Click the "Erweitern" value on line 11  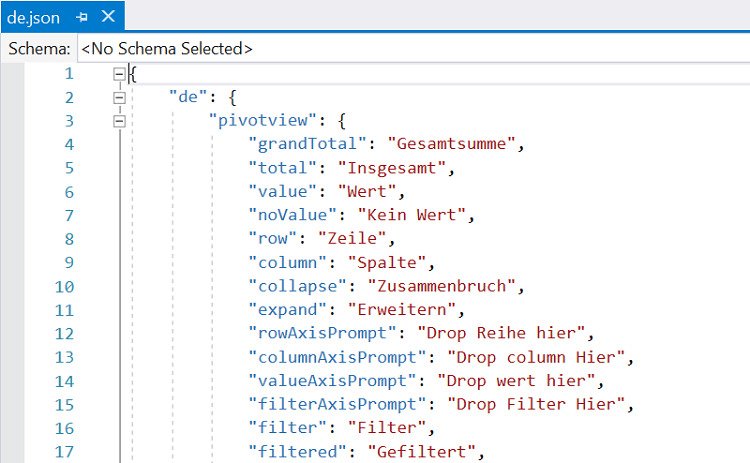tap(402, 309)
